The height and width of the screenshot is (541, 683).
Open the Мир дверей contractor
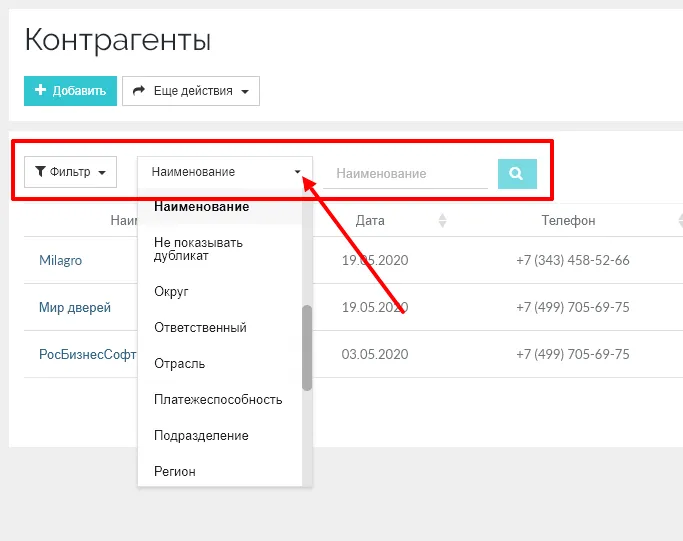(x=75, y=307)
